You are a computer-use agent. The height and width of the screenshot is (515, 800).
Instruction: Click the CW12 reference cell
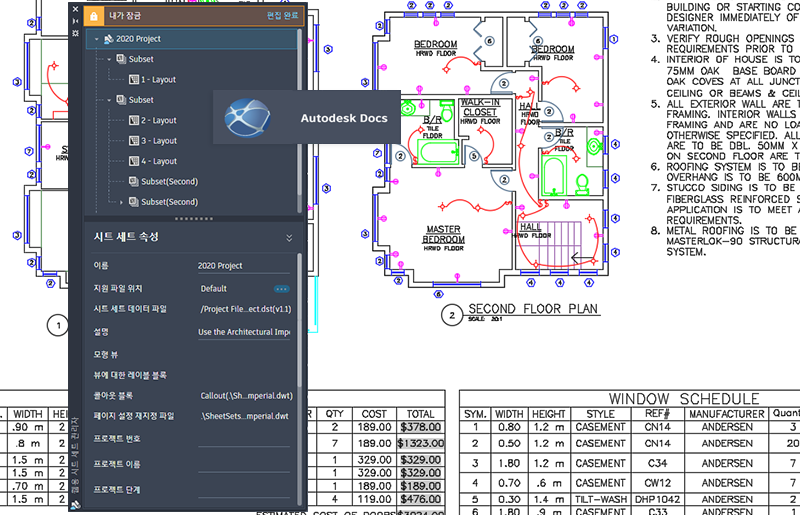click(x=657, y=483)
